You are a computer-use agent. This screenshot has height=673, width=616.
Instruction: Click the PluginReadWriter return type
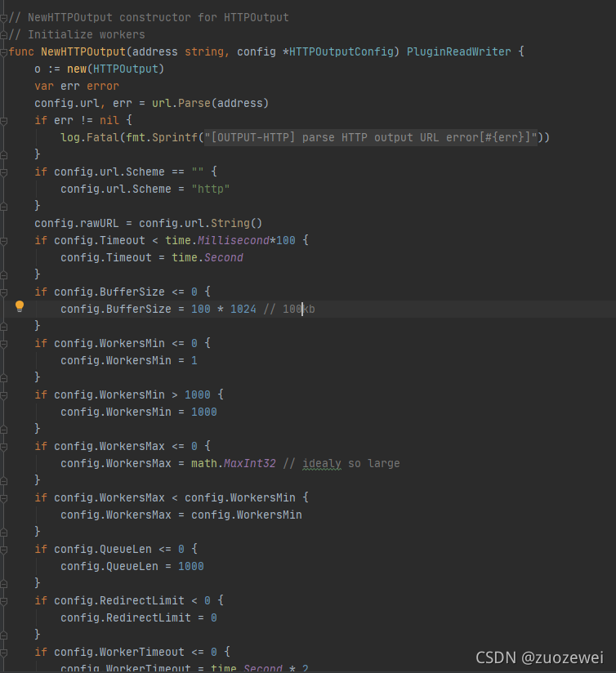(458, 52)
